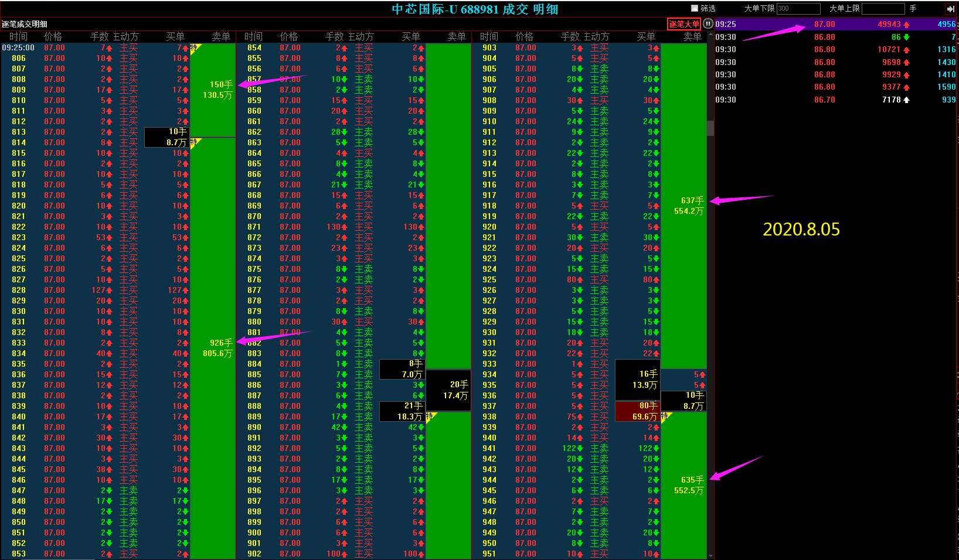Select the 09:25 row with volume 49943
This screenshot has width=959, height=560.
point(836,24)
